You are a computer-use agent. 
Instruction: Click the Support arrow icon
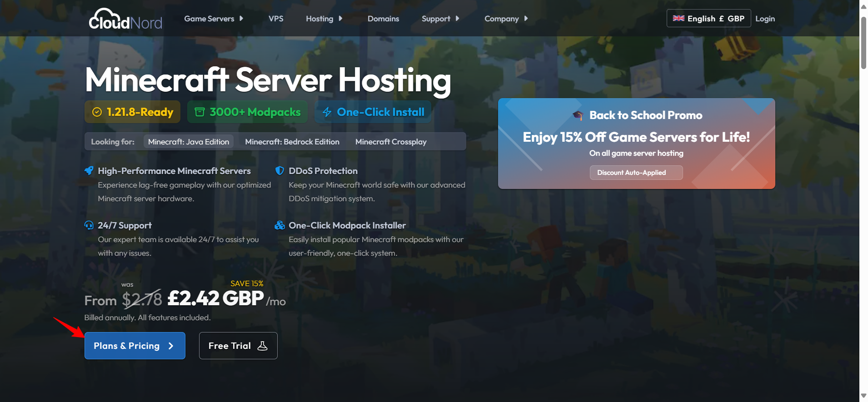click(x=457, y=19)
